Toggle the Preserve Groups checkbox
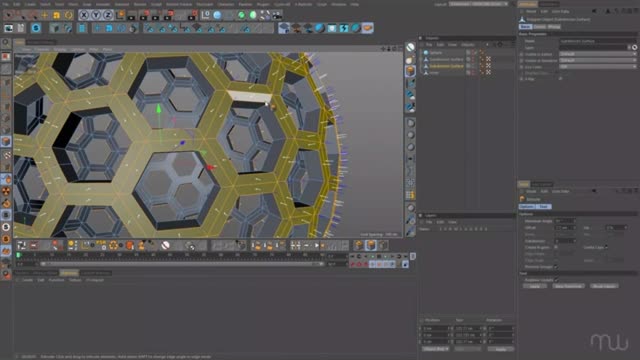Screen dimensions: 640x360 click(x=556, y=267)
